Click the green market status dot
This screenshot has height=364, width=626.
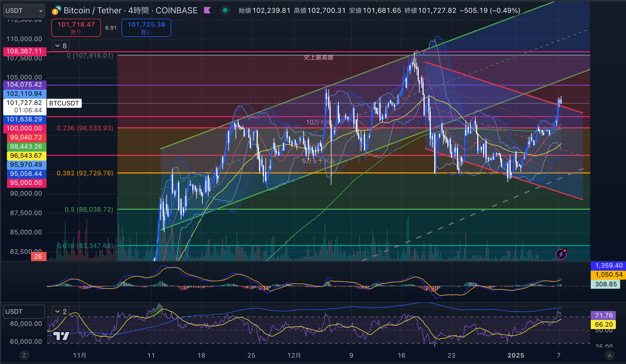click(225, 10)
